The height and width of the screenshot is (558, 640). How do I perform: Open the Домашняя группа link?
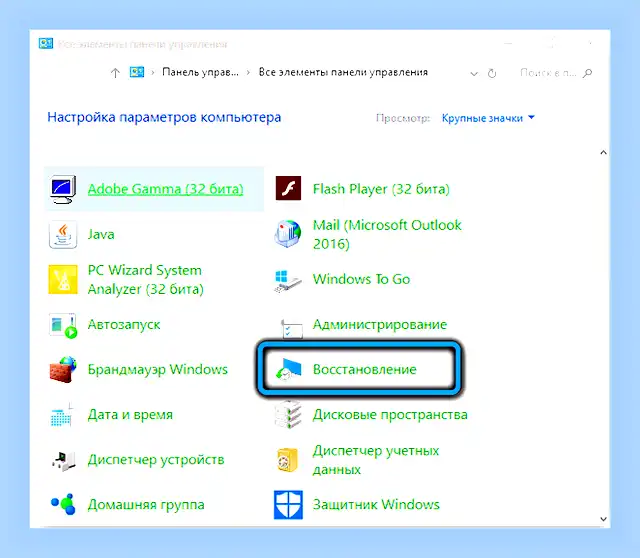pyautogui.click(x=146, y=505)
